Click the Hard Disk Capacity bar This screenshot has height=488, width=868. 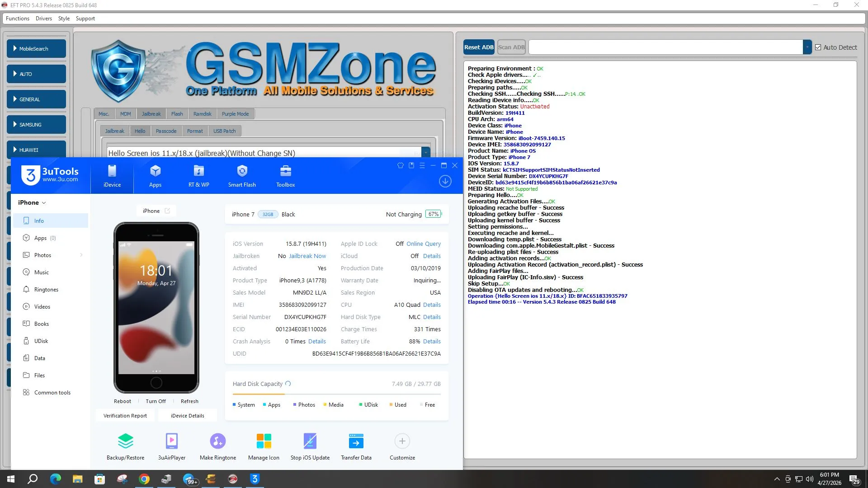click(336, 394)
